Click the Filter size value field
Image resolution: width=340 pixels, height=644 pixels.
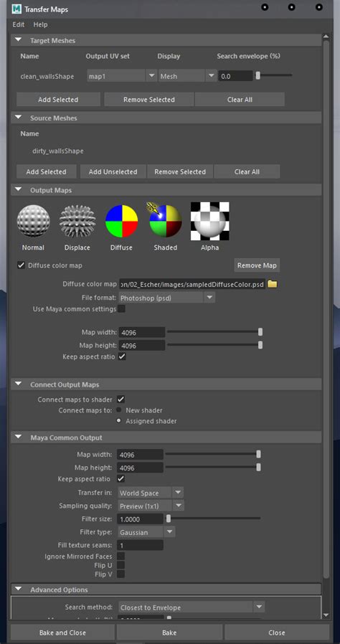(141, 519)
